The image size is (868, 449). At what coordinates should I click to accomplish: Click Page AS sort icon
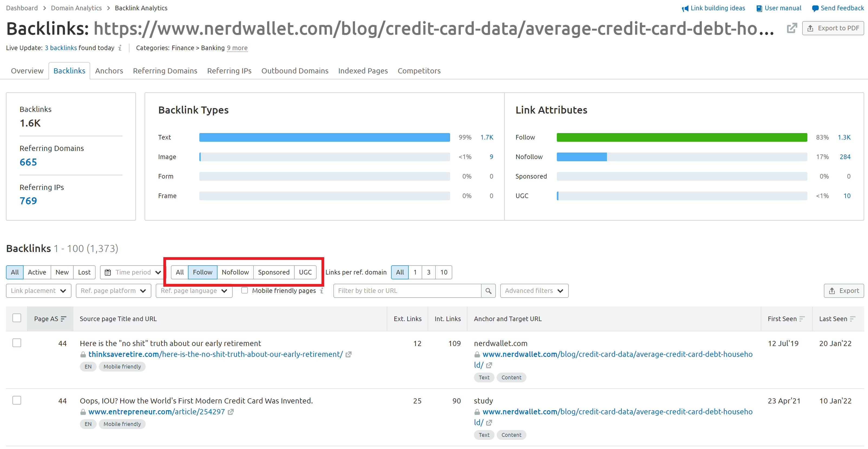(63, 319)
